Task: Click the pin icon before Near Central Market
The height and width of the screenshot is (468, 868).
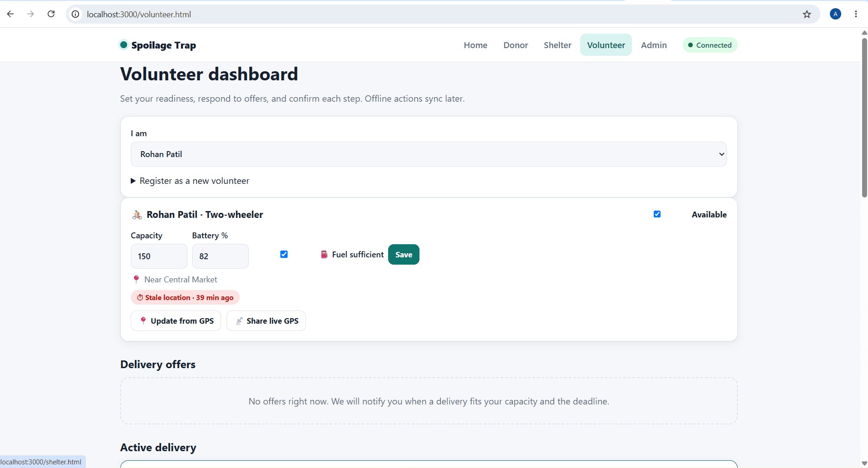Action: [136, 280]
